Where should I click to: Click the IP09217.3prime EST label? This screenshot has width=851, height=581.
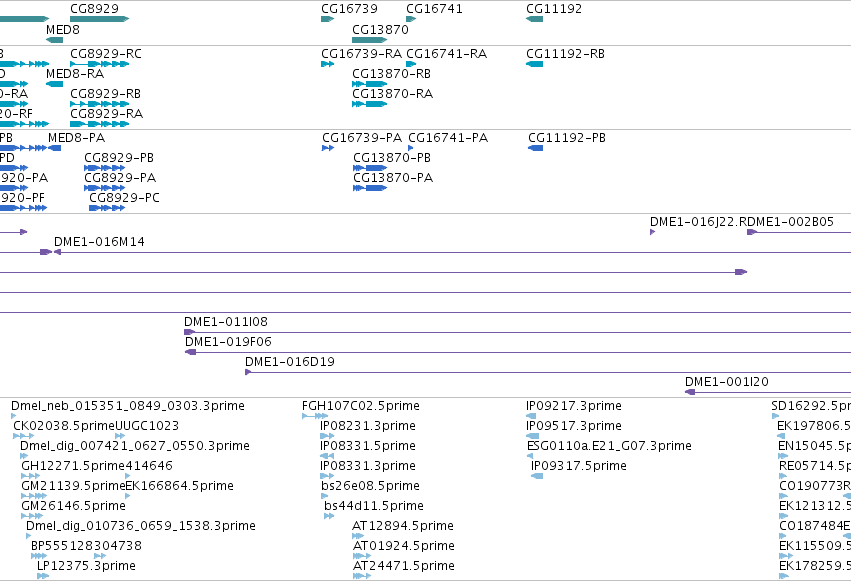tap(574, 406)
